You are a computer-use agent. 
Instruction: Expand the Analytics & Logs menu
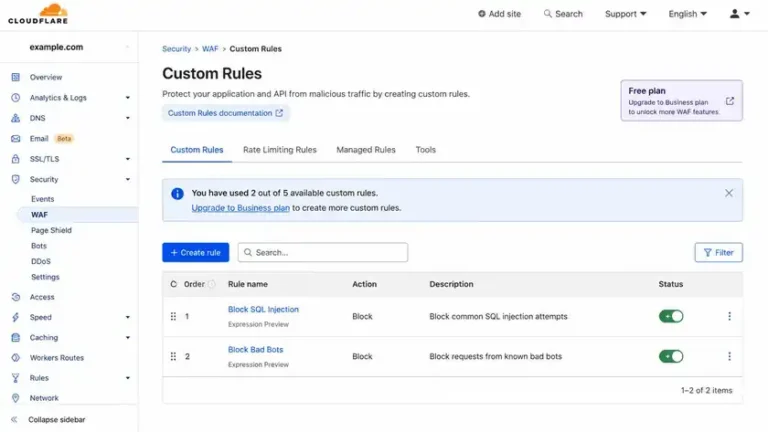click(127, 97)
